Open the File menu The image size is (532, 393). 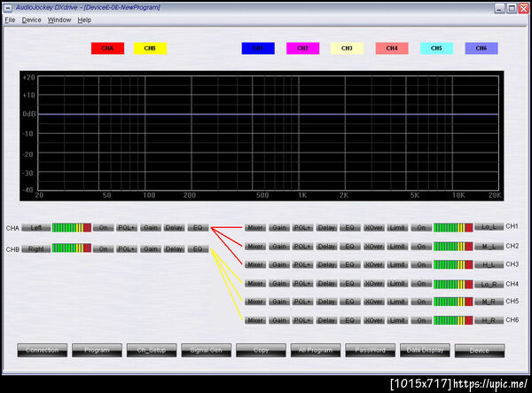tap(10, 20)
